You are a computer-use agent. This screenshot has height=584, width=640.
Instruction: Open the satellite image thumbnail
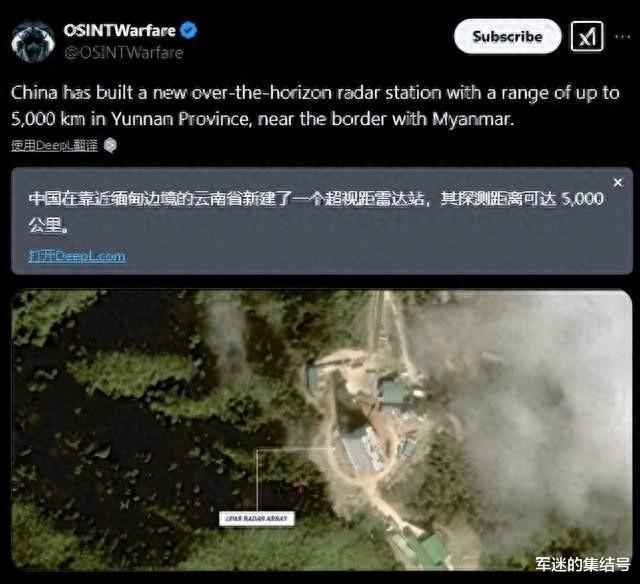322,430
